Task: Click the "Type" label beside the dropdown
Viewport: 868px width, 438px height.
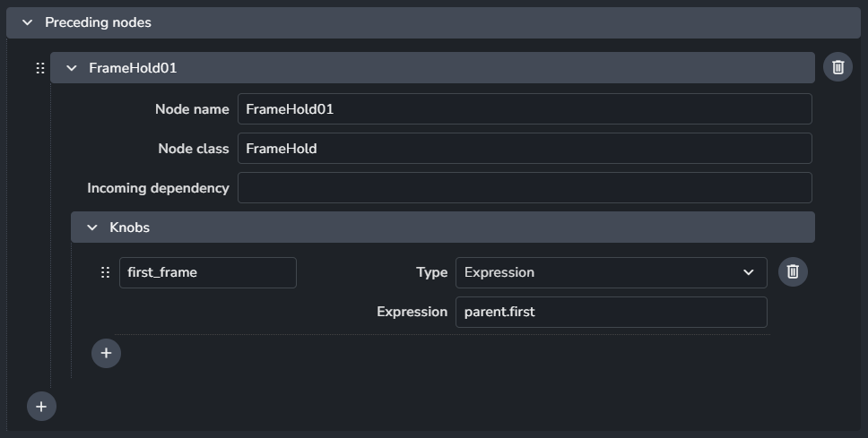Action: pos(431,272)
